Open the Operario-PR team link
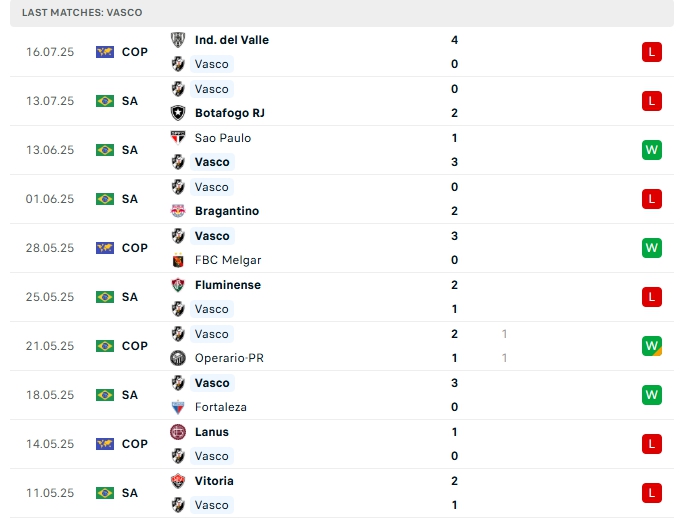Viewport: 683px width, 521px height. (x=229, y=358)
